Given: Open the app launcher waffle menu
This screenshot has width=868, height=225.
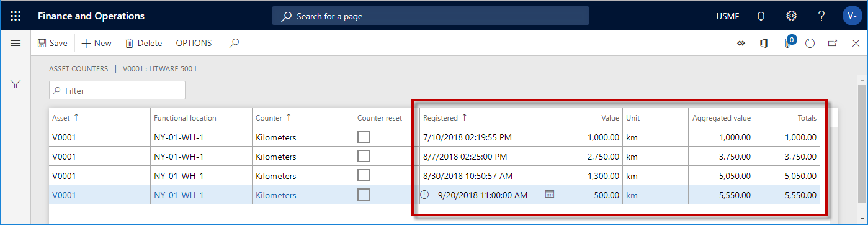Looking at the screenshot, I should (16, 16).
